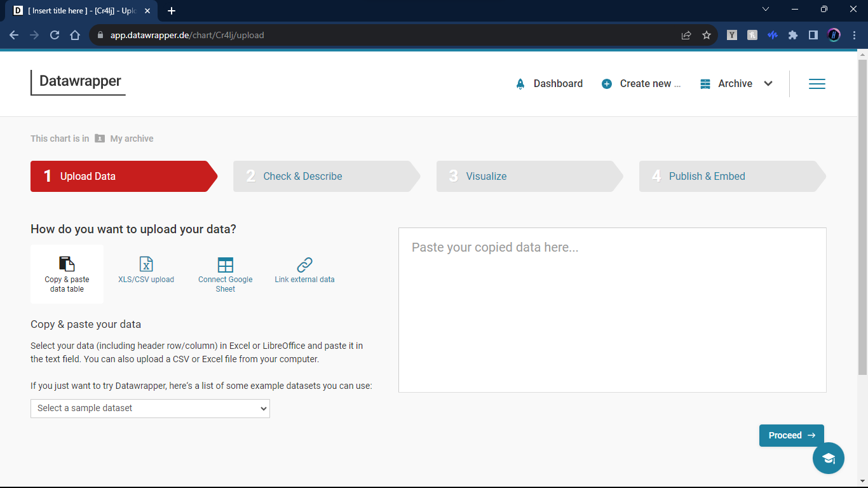This screenshot has height=488, width=868.
Task: Select Copy & paste data table option
Action: coord(67,274)
